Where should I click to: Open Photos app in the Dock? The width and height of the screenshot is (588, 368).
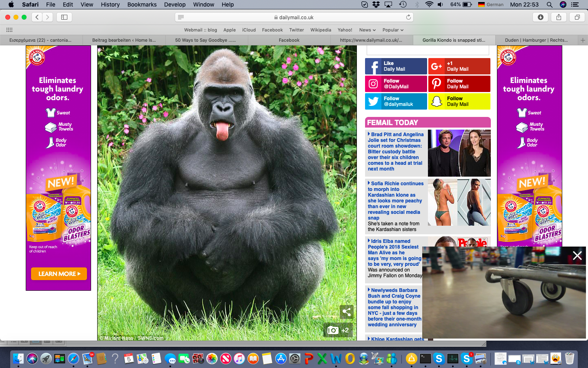pyautogui.click(x=212, y=359)
